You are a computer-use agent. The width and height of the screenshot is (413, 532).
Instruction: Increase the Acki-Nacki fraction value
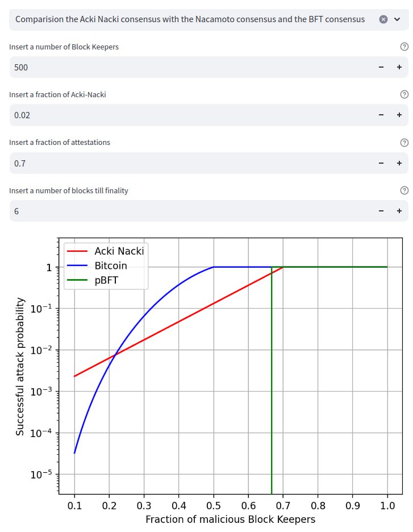click(x=399, y=115)
